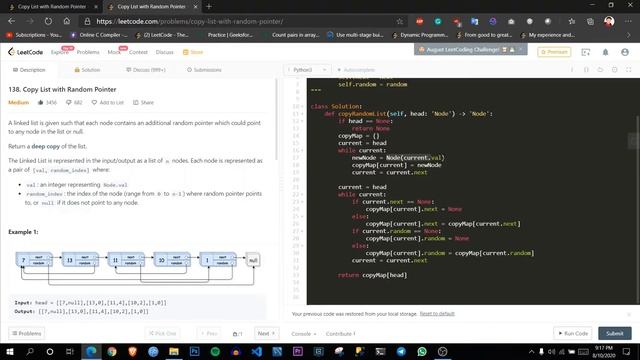Click the LeetCode logo in the navbar
Image resolution: width=640 pixels, height=360 pixels.
tap(25, 52)
